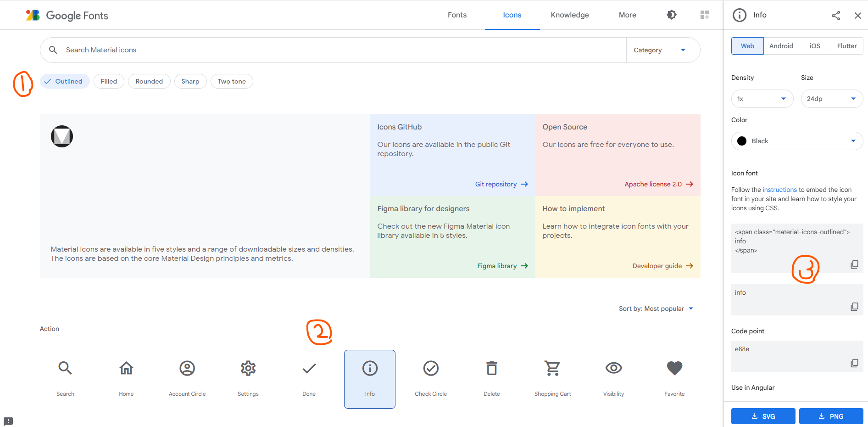The width and height of the screenshot is (868, 427).
Task: Click the 'Figma library for designers' heading
Action: 423,209
